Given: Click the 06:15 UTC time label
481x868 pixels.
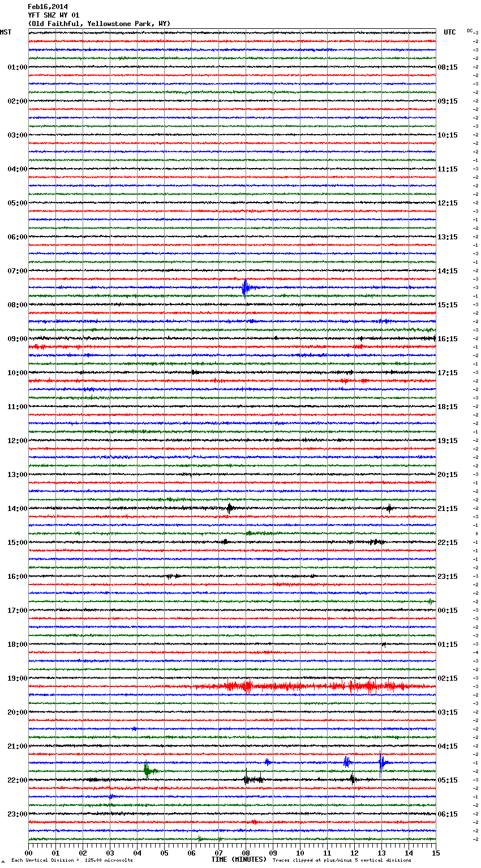Looking at the screenshot, I should coord(448,814).
